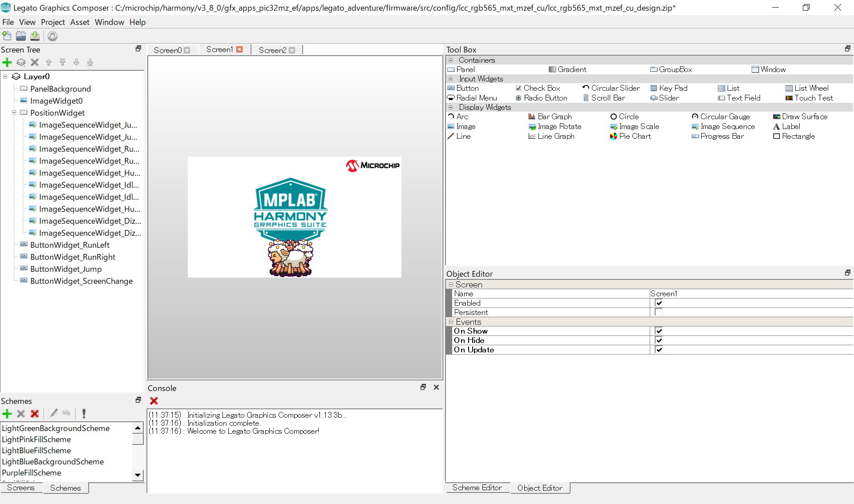Image resolution: width=854 pixels, height=504 pixels.
Task: Open the Project menu
Action: point(53,22)
